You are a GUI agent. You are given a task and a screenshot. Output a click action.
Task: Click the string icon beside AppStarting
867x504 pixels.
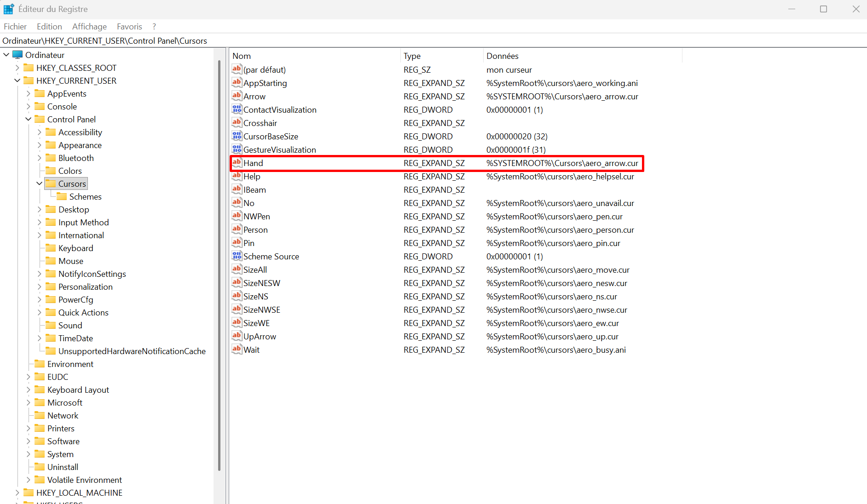[237, 83]
